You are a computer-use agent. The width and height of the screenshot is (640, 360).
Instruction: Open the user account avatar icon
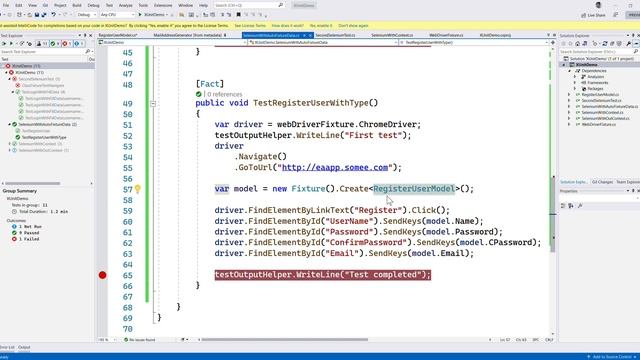(598, 5)
